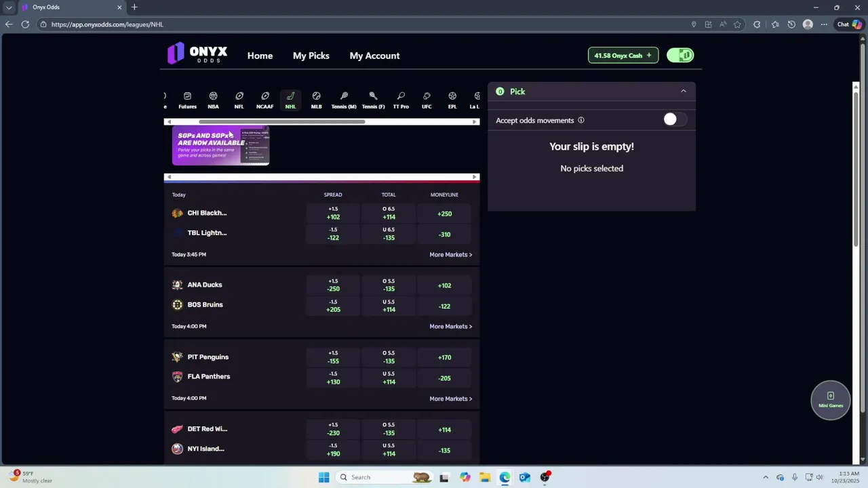Select the Tennis (F) racket icon
The image size is (868, 488).
[373, 100]
